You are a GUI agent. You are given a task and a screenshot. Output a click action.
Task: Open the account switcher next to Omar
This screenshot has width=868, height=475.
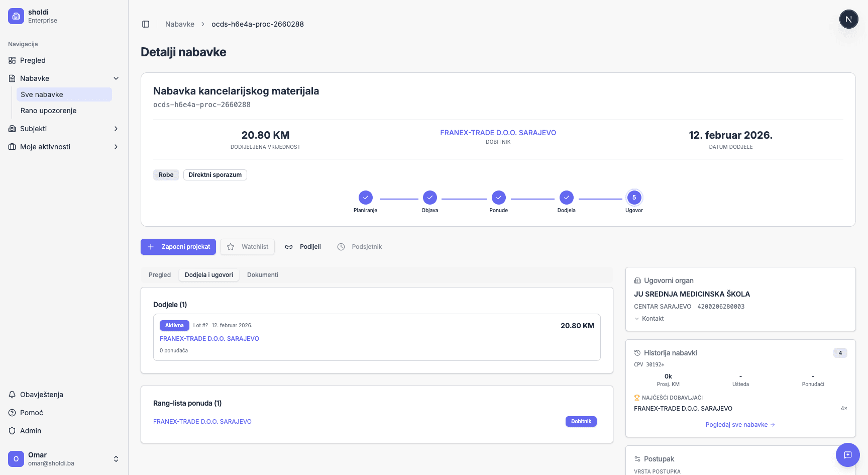(116, 459)
